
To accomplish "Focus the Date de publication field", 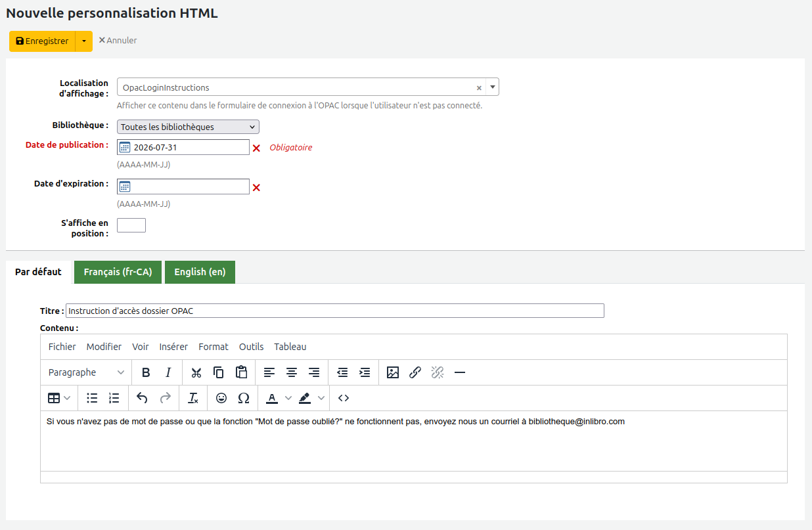I will (x=183, y=147).
